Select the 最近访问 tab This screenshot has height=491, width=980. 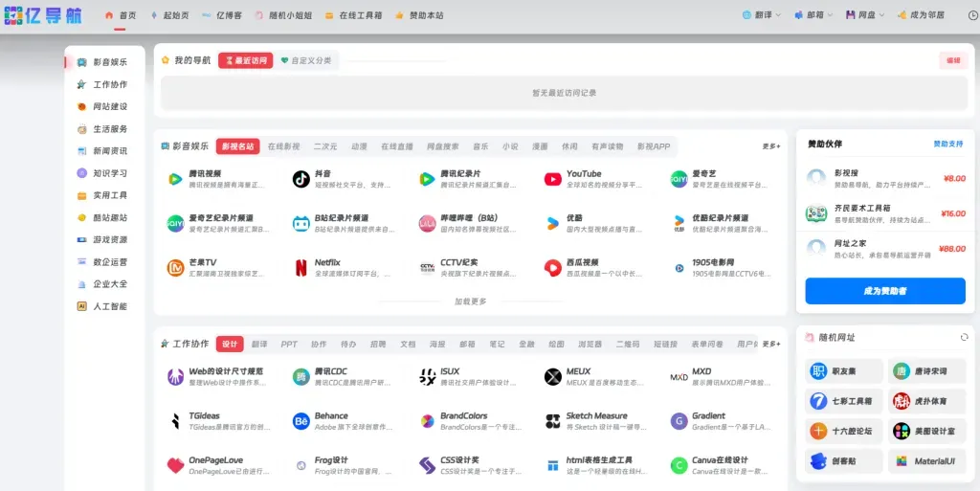pyautogui.click(x=246, y=60)
